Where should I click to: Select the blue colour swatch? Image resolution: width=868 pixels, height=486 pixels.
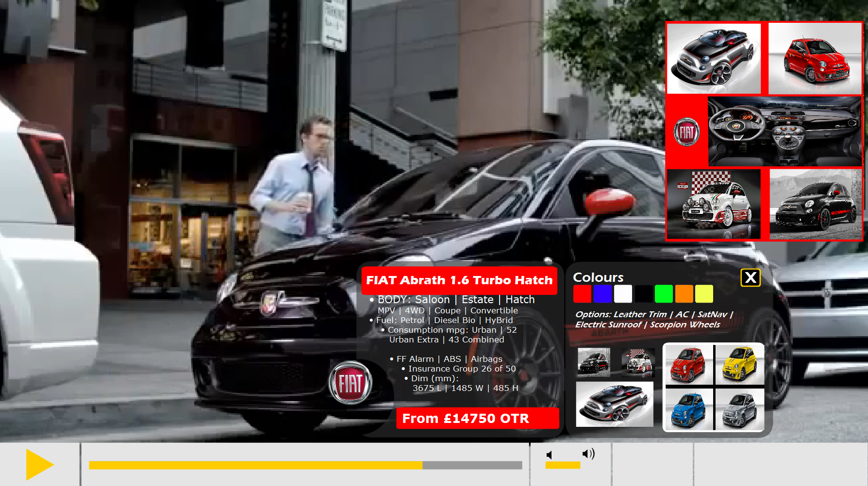click(602, 294)
